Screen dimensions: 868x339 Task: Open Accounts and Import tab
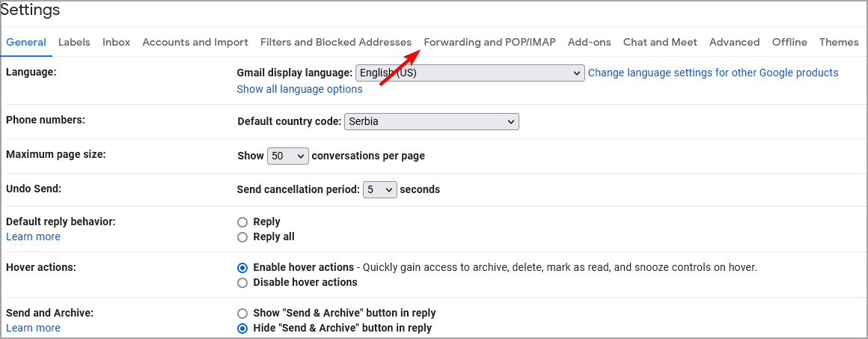point(195,42)
